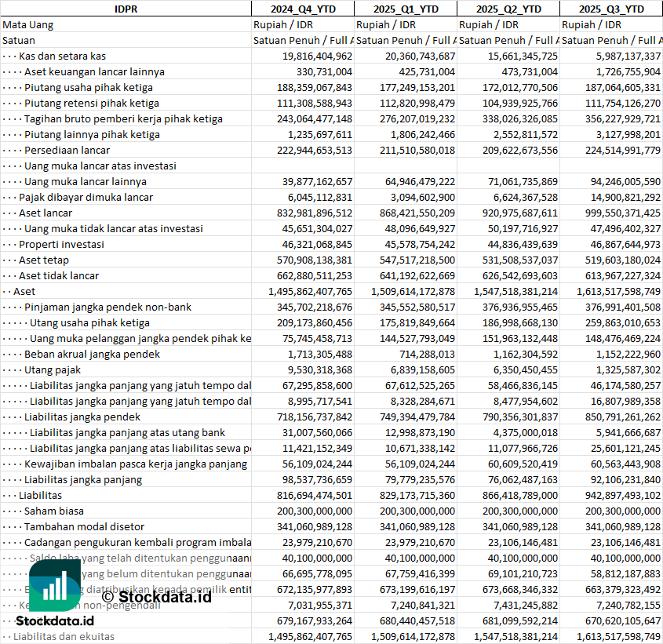Screen dimensions: 663x644
Task: Select value 60,609,520,419
Action: (x=523, y=464)
